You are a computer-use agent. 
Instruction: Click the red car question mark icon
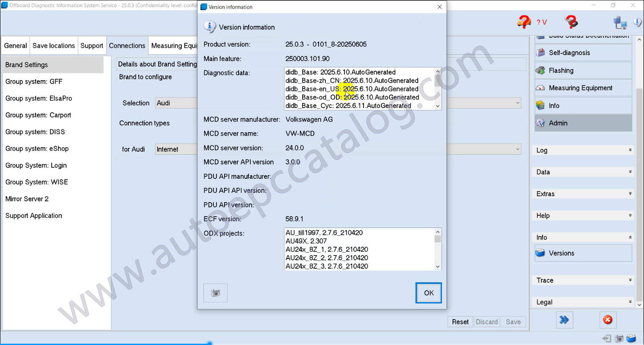[524, 22]
